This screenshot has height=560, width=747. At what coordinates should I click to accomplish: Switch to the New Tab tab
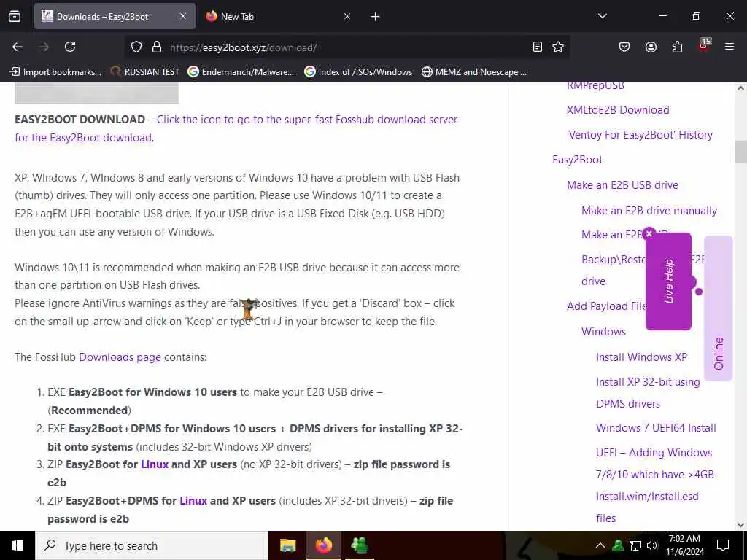click(279, 16)
